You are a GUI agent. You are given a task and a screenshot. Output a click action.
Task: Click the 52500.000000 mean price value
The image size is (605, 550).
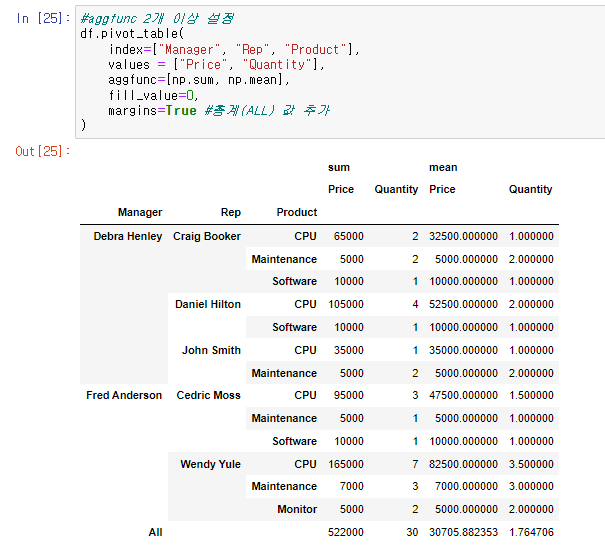463,304
